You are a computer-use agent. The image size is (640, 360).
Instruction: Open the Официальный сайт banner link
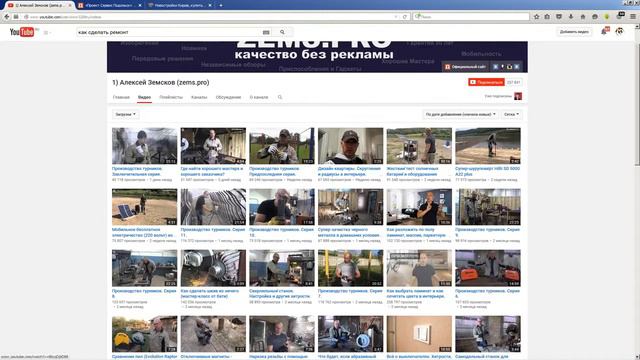coord(466,67)
